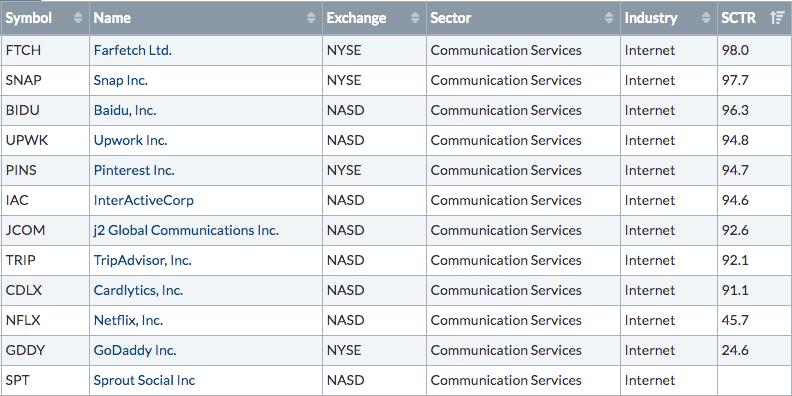Sort table by Industry column arrows
The height and width of the screenshot is (396, 792).
click(706, 18)
